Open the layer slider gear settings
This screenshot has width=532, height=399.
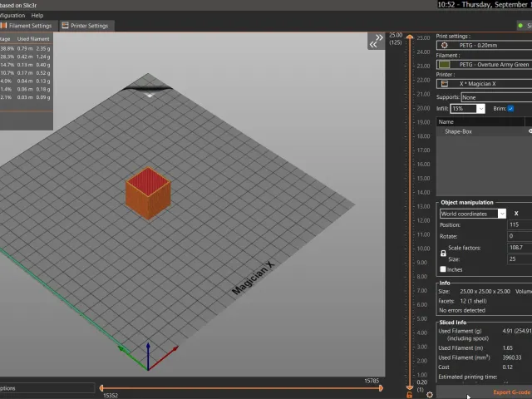[x=430, y=395]
